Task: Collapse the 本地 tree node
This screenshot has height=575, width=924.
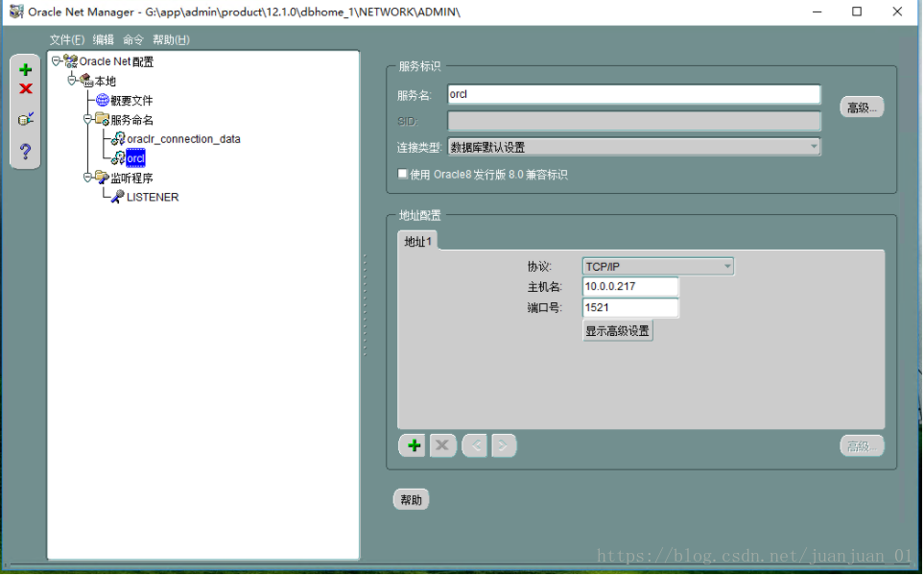Action: pos(72,81)
